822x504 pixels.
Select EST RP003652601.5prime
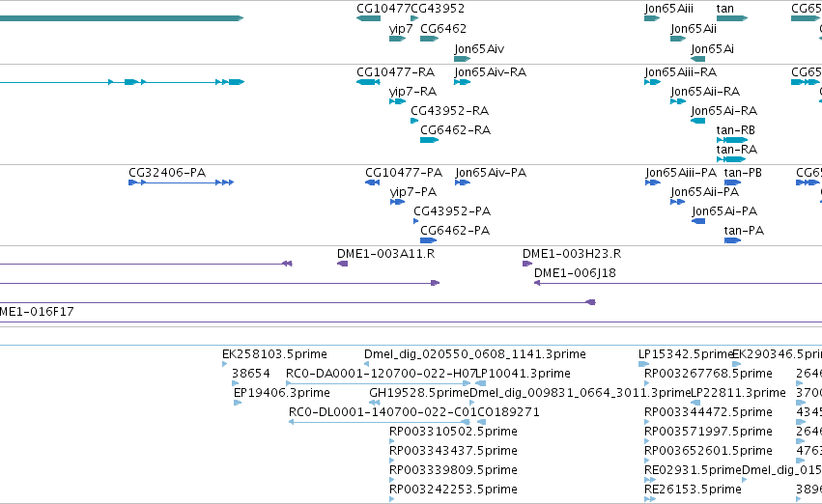[708, 451]
